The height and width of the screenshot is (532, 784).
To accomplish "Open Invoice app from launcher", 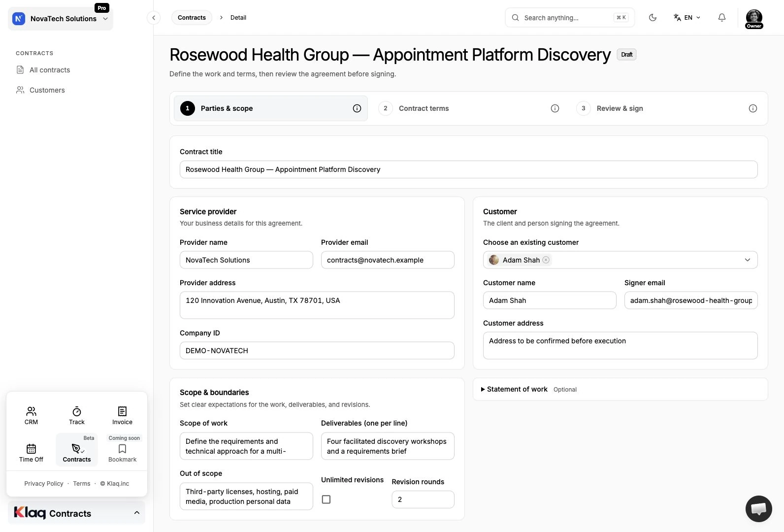I will click(122, 416).
